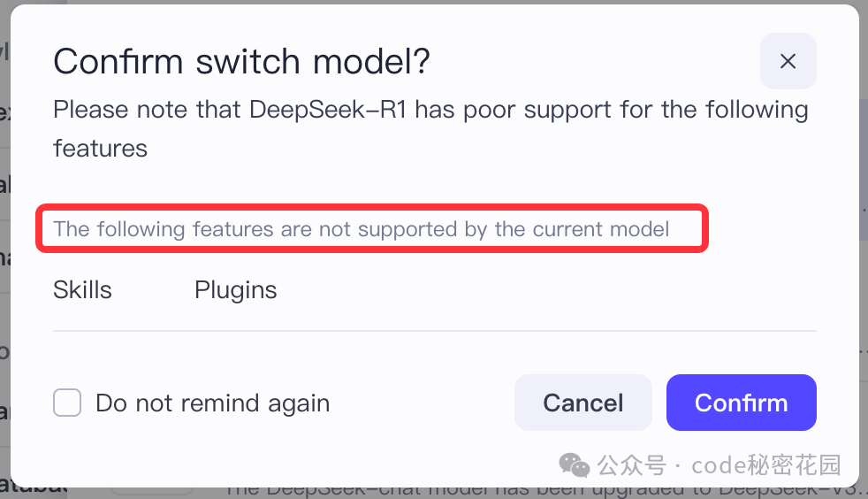
Task: Click the word features under the notice
Action: pyautogui.click(x=100, y=149)
